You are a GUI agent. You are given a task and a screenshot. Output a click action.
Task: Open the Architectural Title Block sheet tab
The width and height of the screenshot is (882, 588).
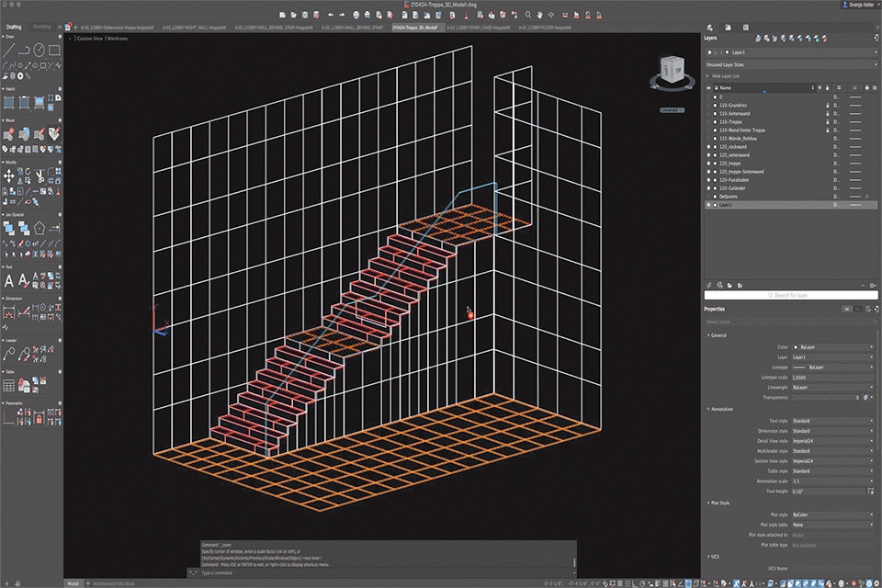pos(114,583)
